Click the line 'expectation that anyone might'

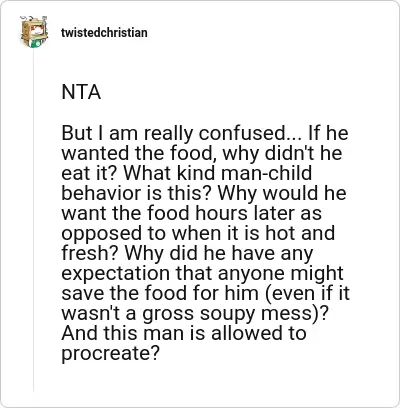tap(202, 273)
